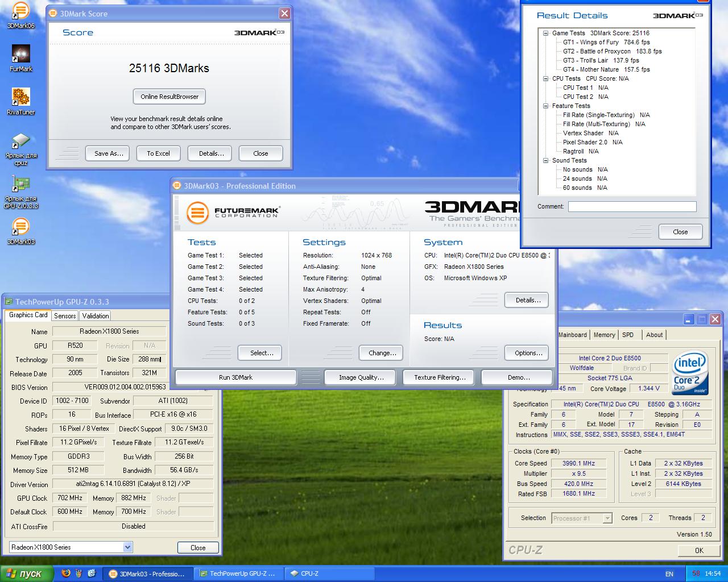Viewport: 728px width, 582px height.
Task: Close the 3DMark Score window
Action: [284, 13]
